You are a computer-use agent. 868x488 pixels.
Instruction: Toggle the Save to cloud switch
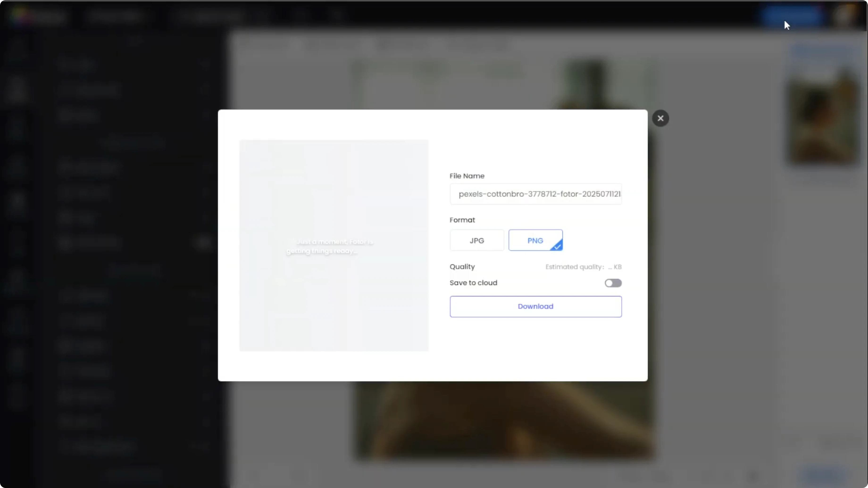tap(613, 283)
